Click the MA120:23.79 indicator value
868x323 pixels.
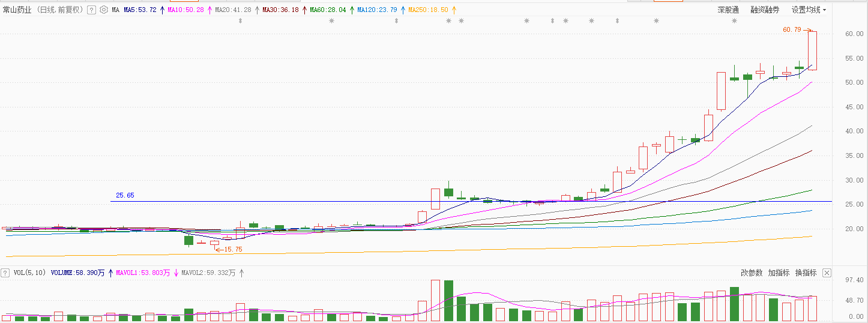pyautogui.click(x=377, y=10)
